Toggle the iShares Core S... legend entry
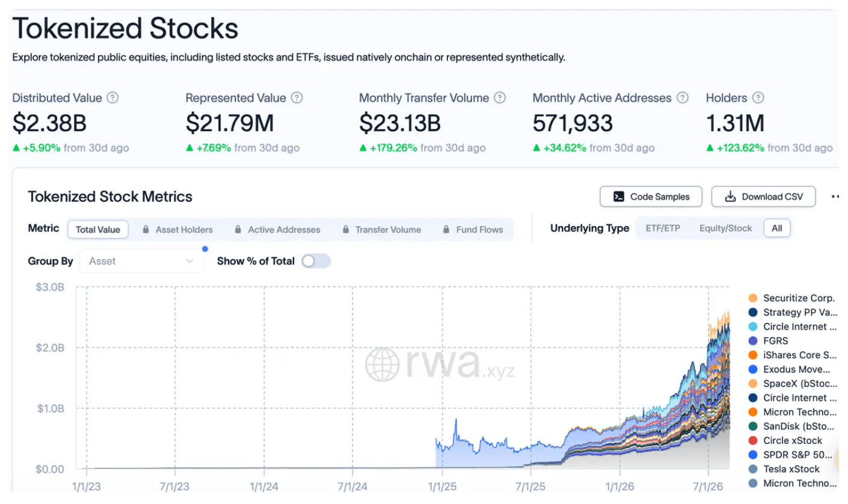 click(x=792, y=355)
